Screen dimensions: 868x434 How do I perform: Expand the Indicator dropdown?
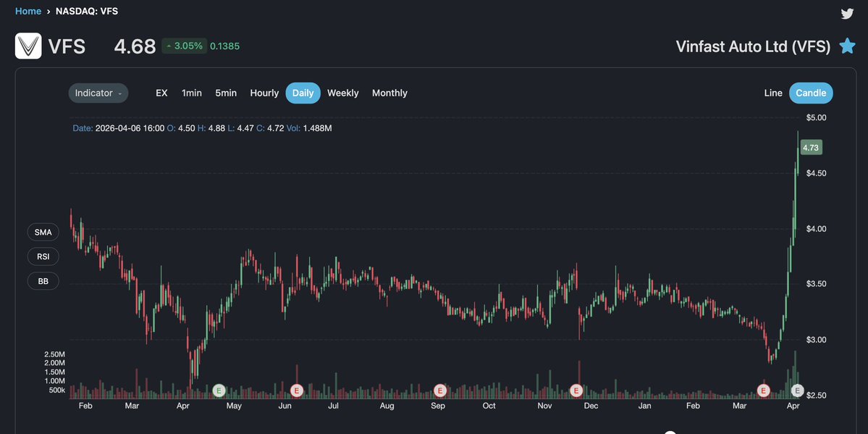[98, 93]
